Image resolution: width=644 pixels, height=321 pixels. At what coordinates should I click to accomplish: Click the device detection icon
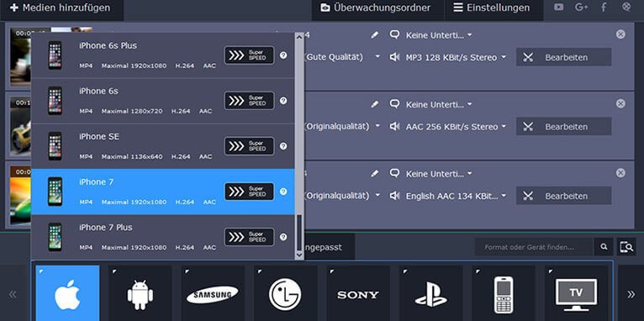626,247
